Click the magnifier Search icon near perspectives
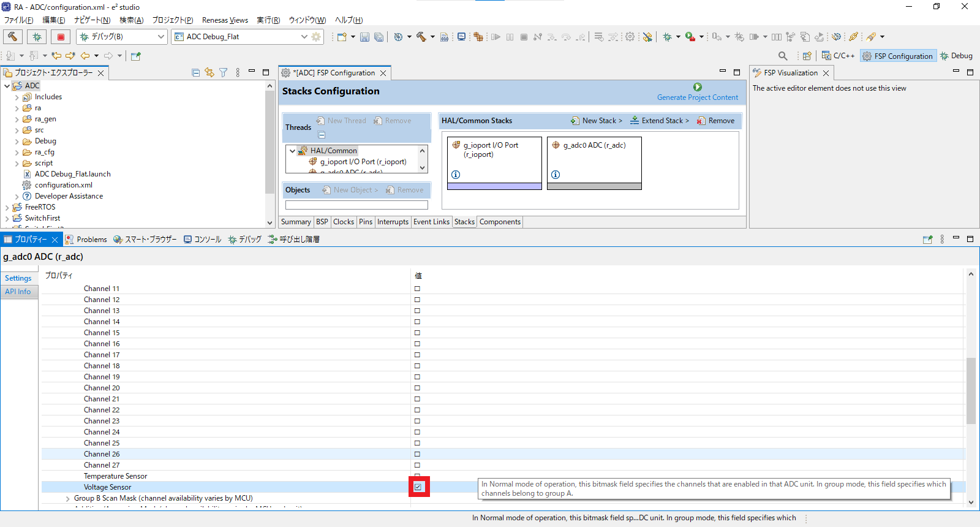Screen dimensions: 980x527 click(783, 56)
